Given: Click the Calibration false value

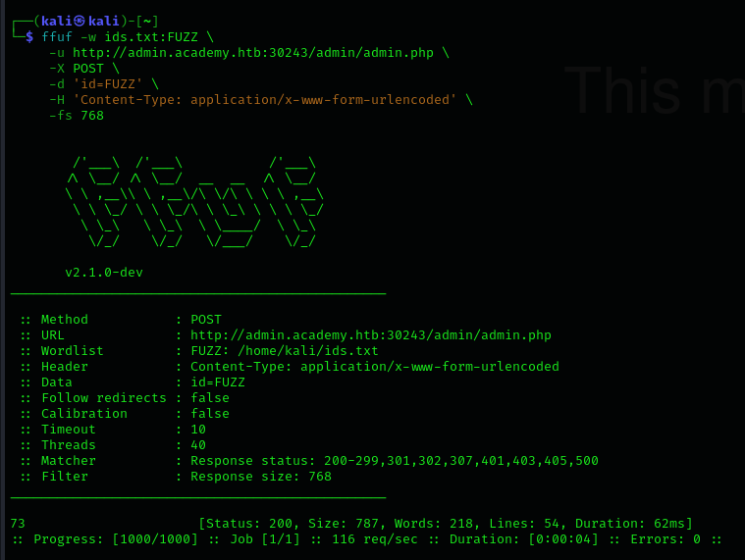Looking at the screenshot, I should click(x=209, y=413).
